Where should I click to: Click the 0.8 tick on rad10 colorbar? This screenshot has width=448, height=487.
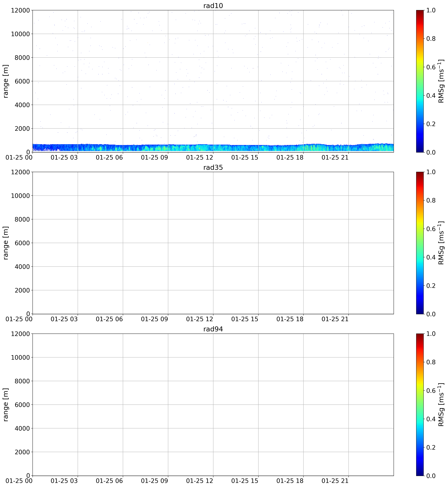(x=431, y=39)
